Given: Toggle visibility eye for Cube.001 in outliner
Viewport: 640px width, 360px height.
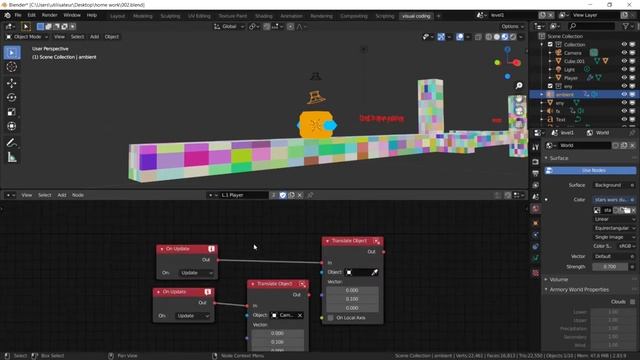Looking at the screenshot, I should point(624,61).
